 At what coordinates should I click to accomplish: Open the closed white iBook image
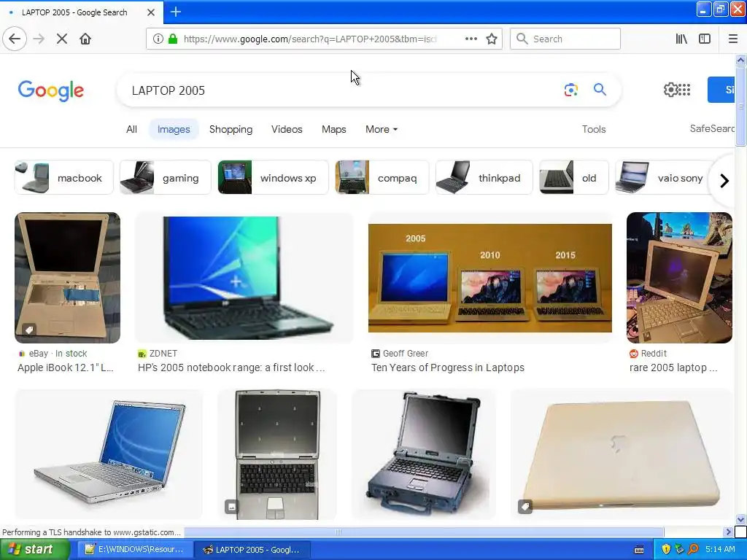622,454
